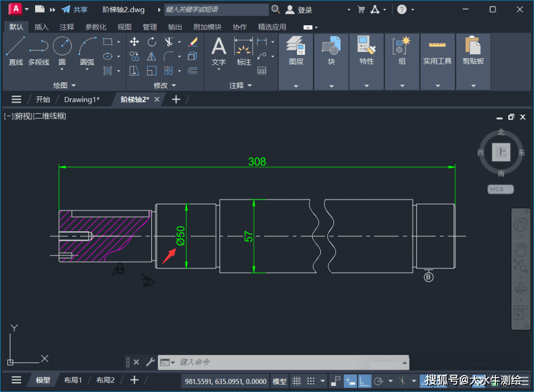
Task: Expand the Circle tool dropdown arrow
Action: tap(62, 69)
